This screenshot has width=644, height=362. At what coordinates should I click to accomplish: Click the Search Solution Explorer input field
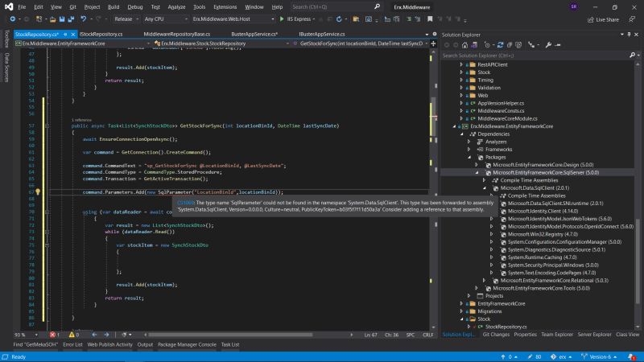(x=535, y=55)
